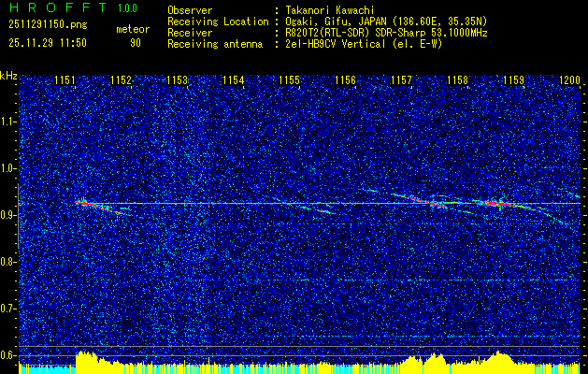Click the 1153 time axis marker

177,80
